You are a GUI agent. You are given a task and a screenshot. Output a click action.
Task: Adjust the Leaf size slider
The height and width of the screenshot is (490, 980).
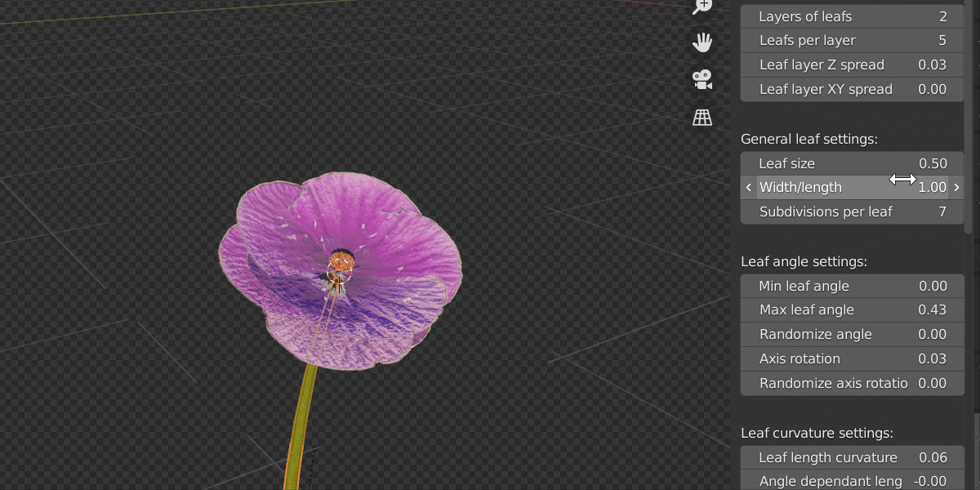click(852, 163)
